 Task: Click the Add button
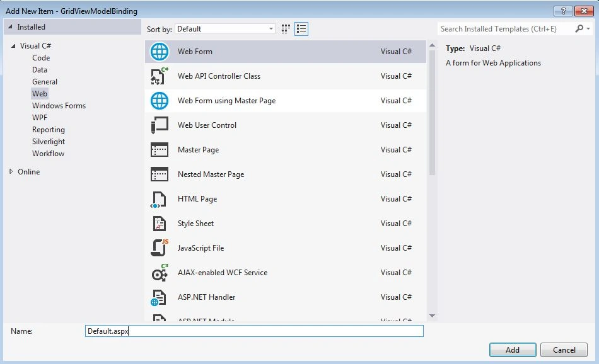(513, 350)
